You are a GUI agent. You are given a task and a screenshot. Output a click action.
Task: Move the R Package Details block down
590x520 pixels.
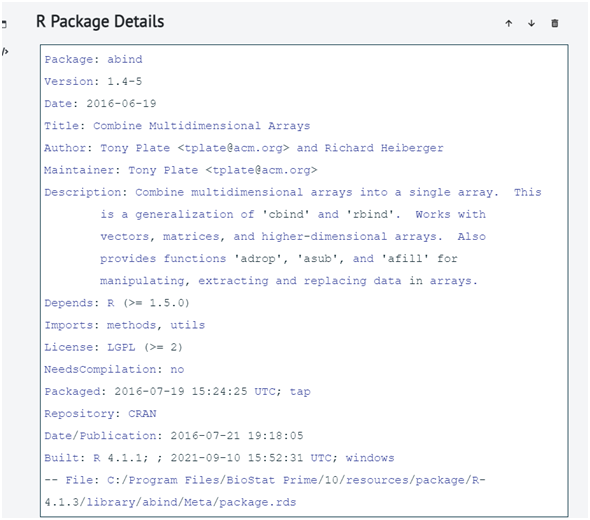click(531, 23)
